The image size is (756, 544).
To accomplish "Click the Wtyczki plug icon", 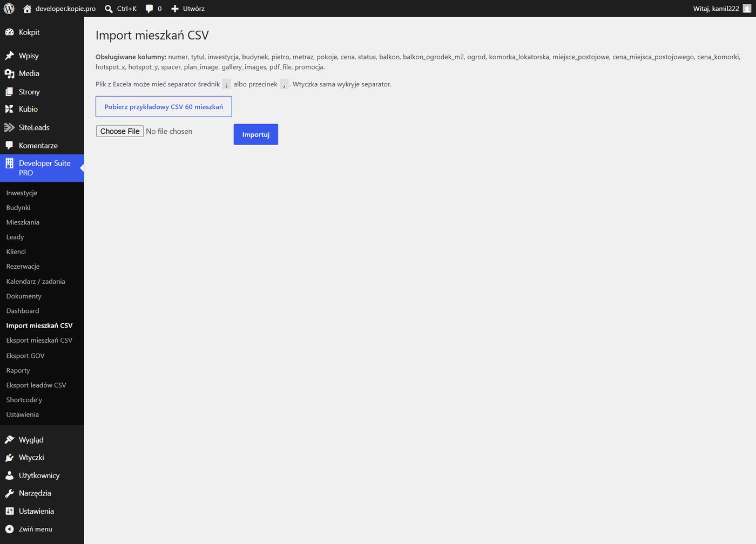I will pyautogui.click(x=9, y=458).
